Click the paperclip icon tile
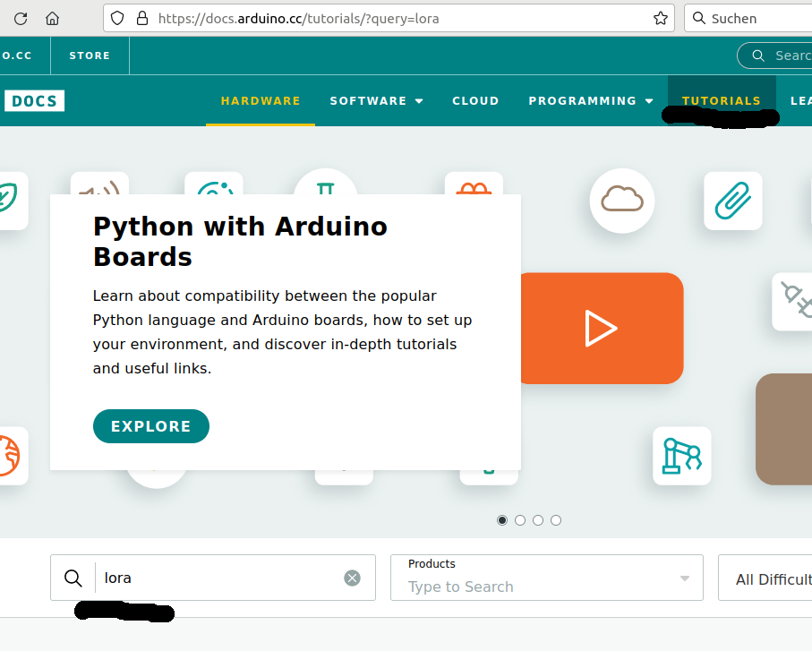The image size is (812, 651). tap(732, 201)
